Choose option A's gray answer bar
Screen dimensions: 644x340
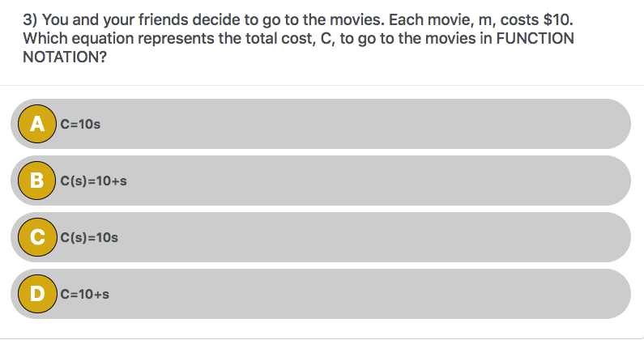coord(321,124)
